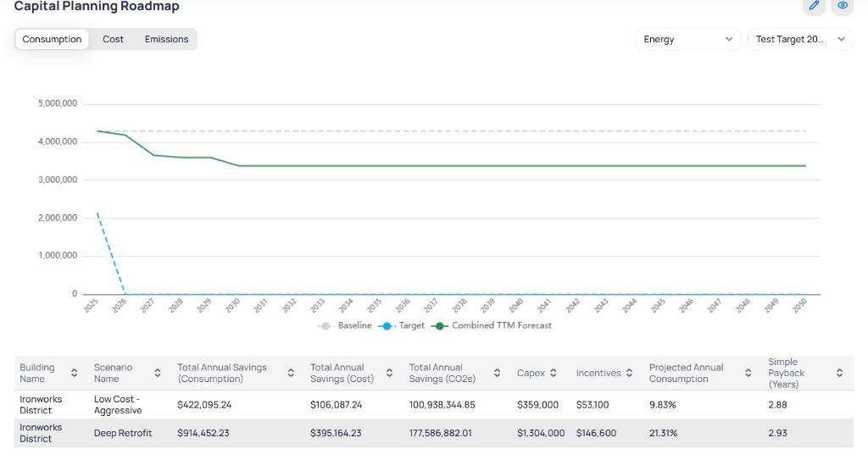
Task: Click the $359,000 capex cell
Action: click(537, 405)
